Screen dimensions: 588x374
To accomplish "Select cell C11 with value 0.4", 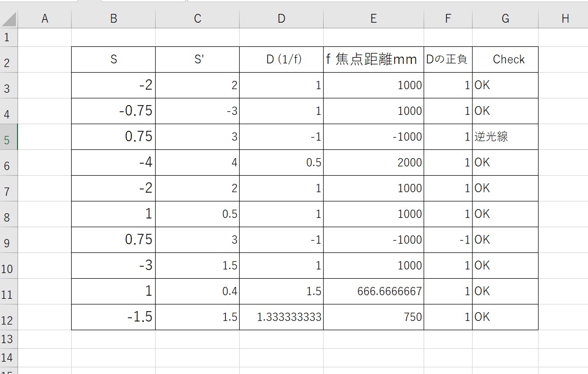I will 197,291.
